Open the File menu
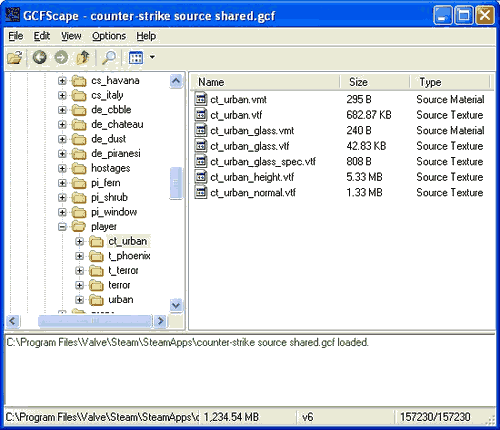 16,36
